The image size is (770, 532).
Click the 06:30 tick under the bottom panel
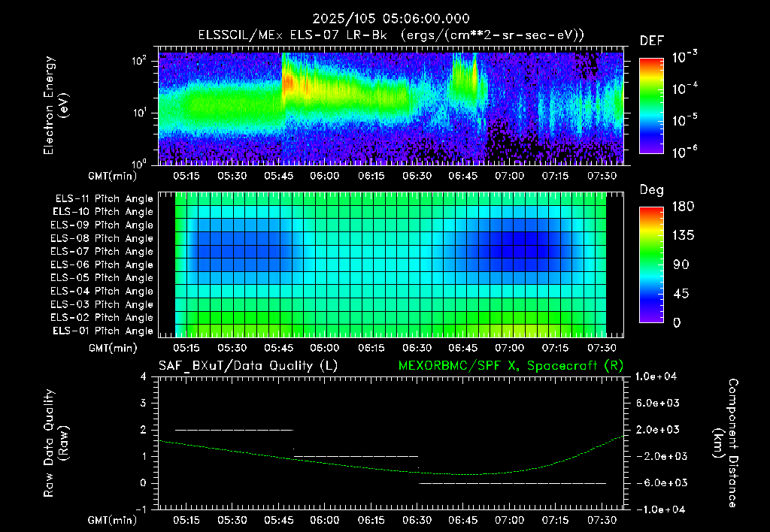pos(417,520)
